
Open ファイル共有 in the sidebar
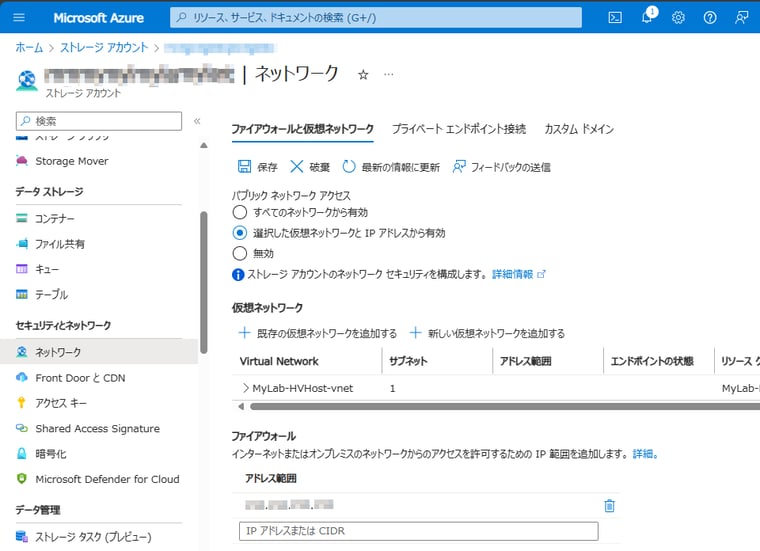60,244
